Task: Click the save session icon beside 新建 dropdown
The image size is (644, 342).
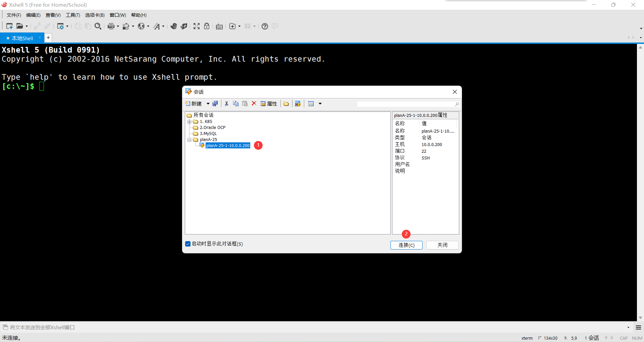Action: [x=215, y=104]
